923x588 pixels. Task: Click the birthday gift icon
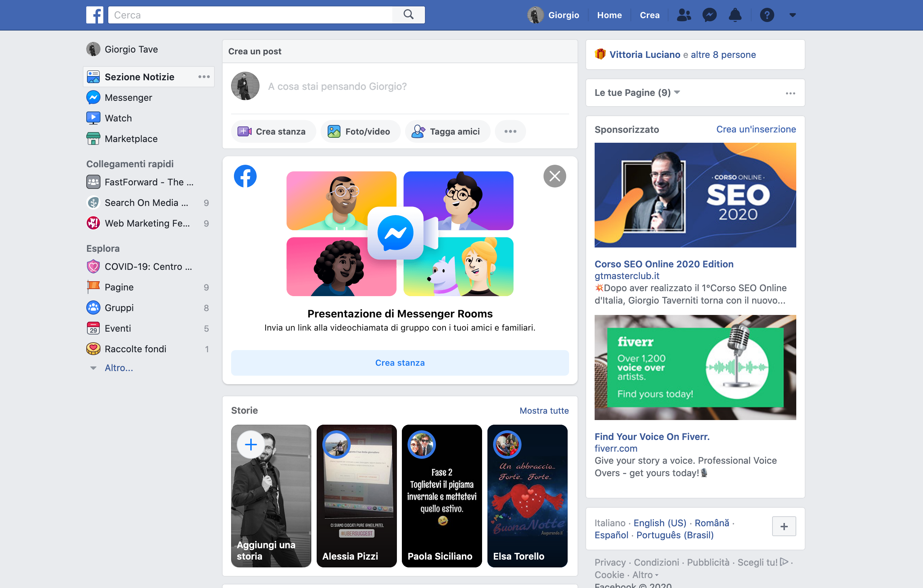[x=600, y=54]
